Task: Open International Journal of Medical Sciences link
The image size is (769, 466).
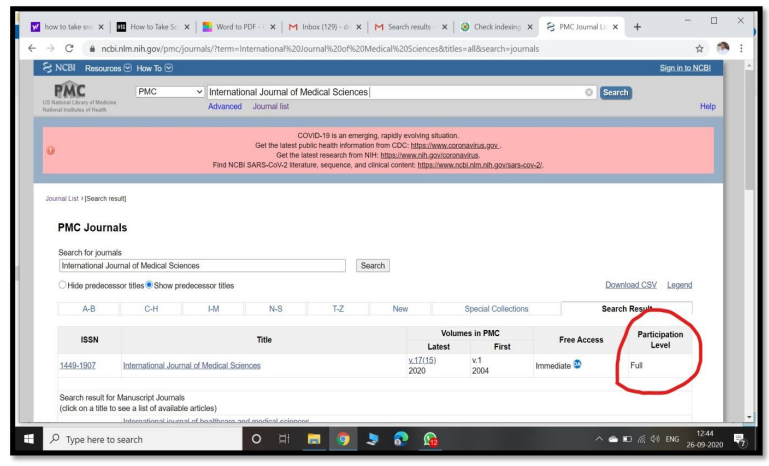Action: click(191, 366)
